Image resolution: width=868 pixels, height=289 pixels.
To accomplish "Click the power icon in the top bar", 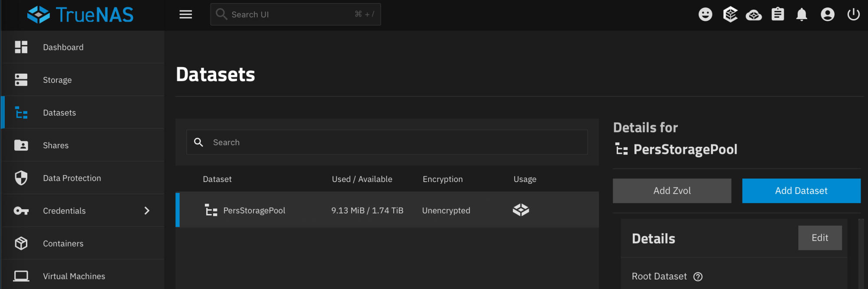I will coord(853,14).
